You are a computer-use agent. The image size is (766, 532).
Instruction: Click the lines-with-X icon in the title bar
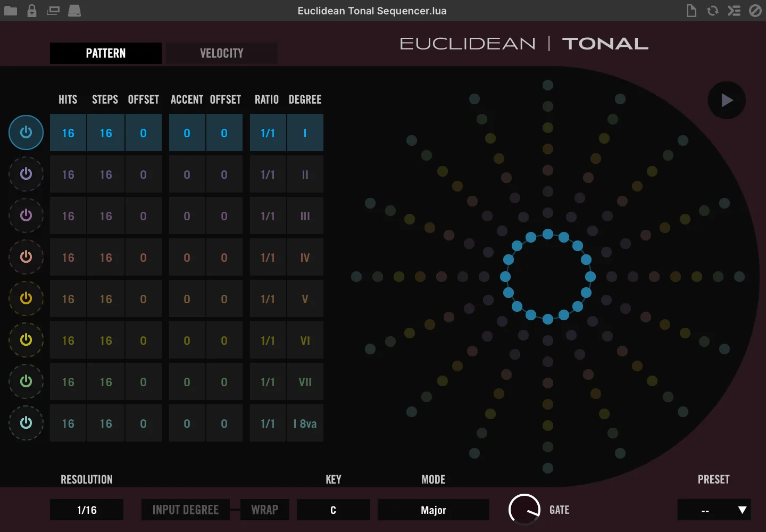click(x=734, y=11)
